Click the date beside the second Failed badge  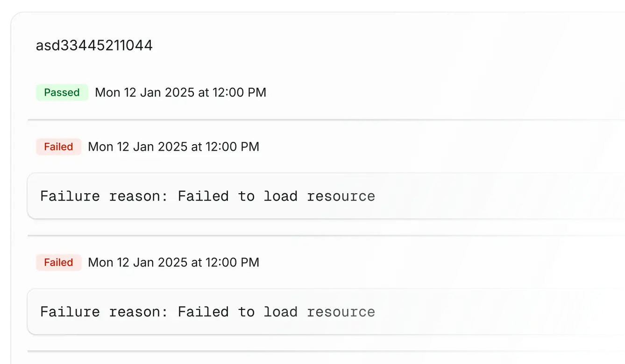point(138,262)
